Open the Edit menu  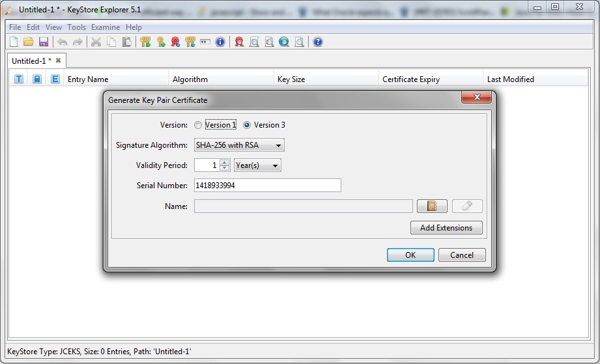[x=33, y=27]
